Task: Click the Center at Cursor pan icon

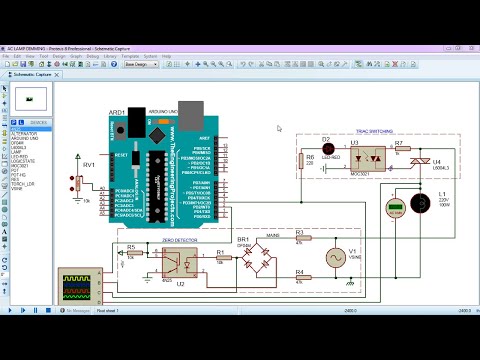Action: point(198,64)
